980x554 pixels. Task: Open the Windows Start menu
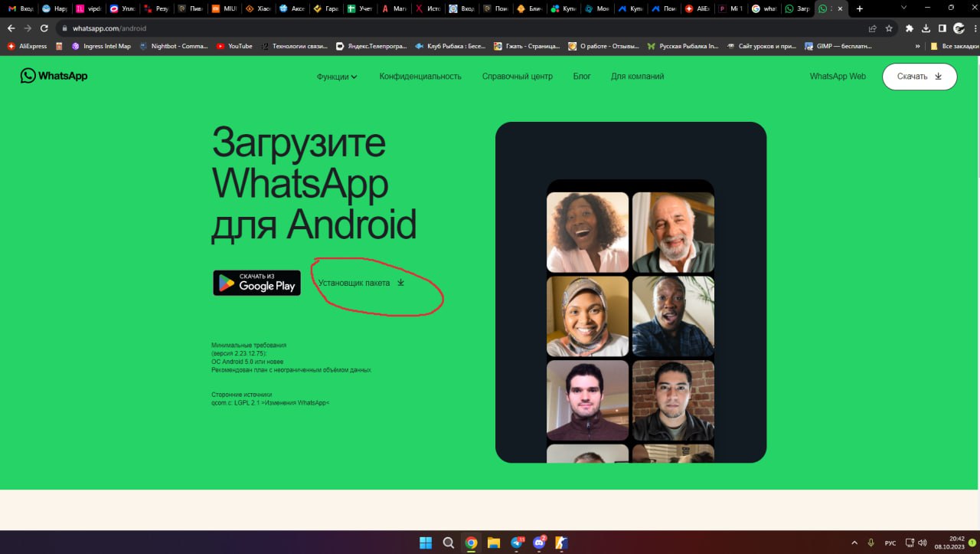(x=426, y=543)
